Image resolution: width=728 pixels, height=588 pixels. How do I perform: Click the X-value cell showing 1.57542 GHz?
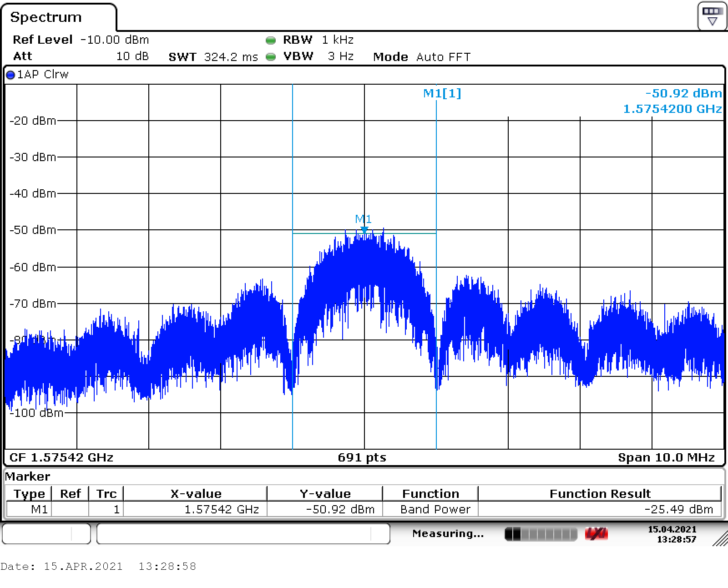pyautogui.click(x=222, y=509)
